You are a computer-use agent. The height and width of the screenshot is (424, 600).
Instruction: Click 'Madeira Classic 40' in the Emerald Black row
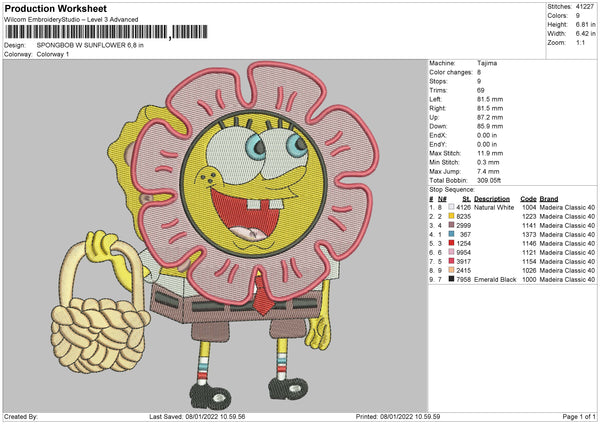pyautogui.click(x=567, y=280)
